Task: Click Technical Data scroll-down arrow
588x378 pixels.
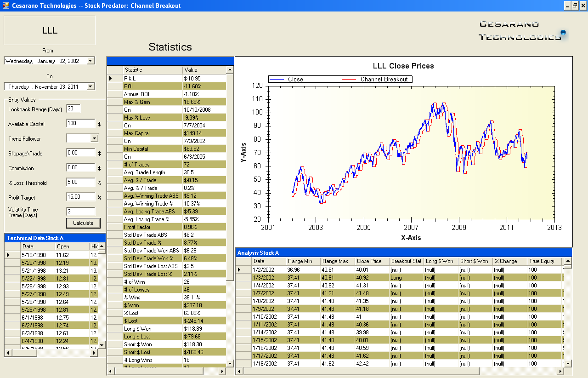Action: pos(102,344)
